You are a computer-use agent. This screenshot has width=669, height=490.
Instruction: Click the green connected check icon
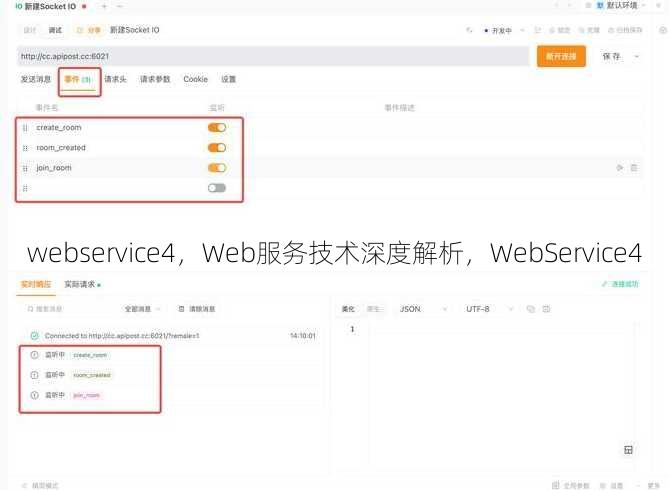[x=35, y=336]
